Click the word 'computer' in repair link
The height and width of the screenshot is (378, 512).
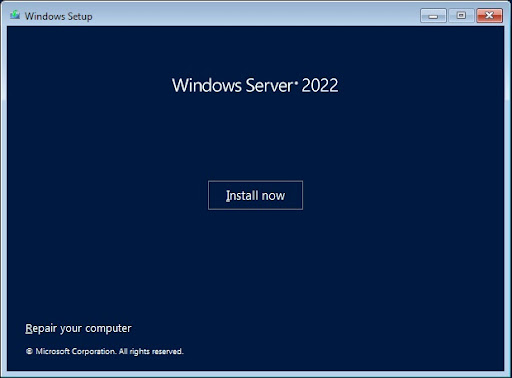(x=108, y=329)
